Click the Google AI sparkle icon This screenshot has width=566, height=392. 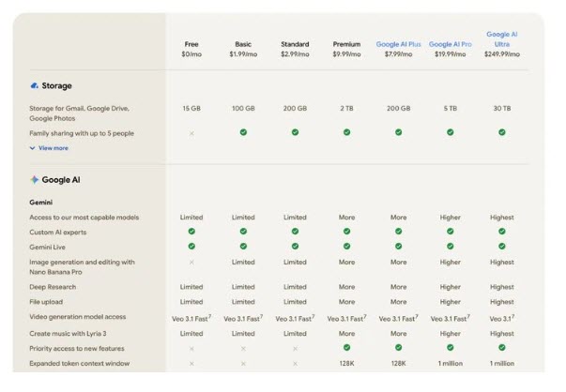[x=34, y=179]
